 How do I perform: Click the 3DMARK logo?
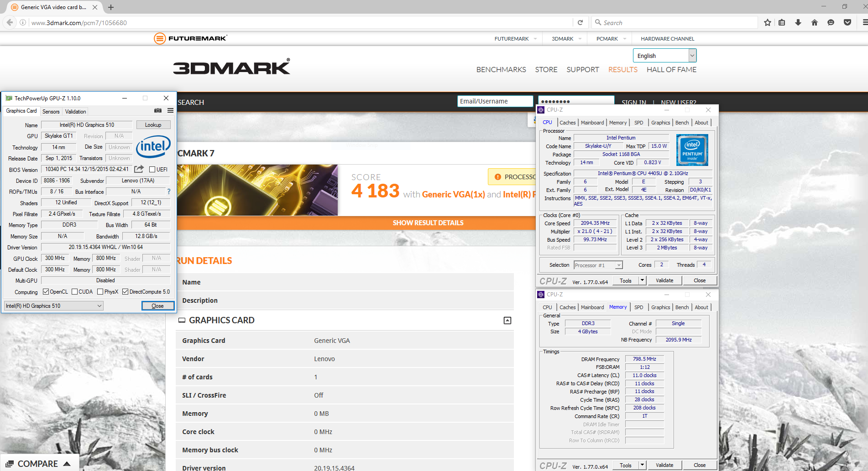pos(232,67)
